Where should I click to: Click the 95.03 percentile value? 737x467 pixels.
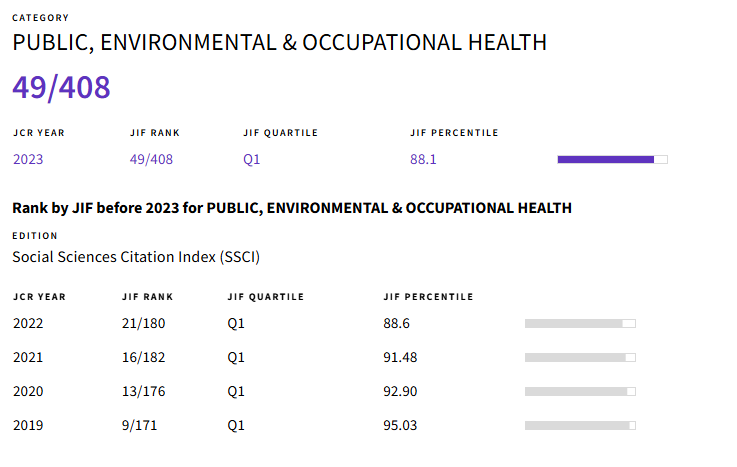400,425
